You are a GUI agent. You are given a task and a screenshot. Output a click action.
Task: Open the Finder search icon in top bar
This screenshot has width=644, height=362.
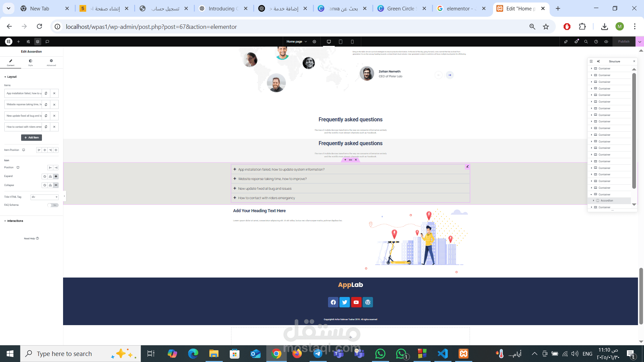pos(586,42)
